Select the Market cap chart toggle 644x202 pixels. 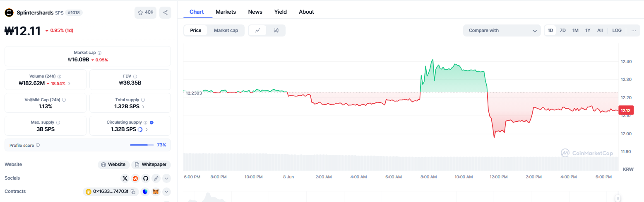[x=226, y=30]
